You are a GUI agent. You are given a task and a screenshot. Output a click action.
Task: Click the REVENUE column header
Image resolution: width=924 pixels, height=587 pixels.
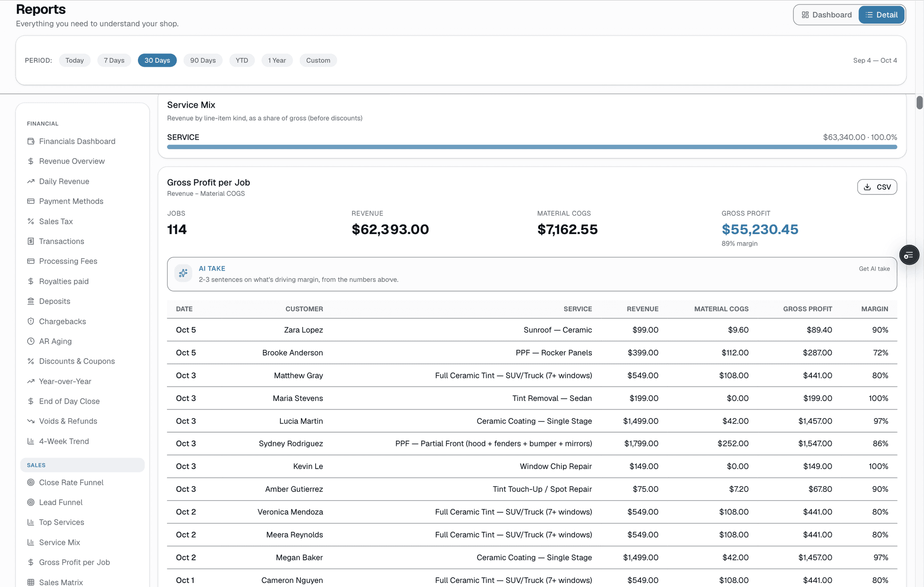click(x=642, y=309)
